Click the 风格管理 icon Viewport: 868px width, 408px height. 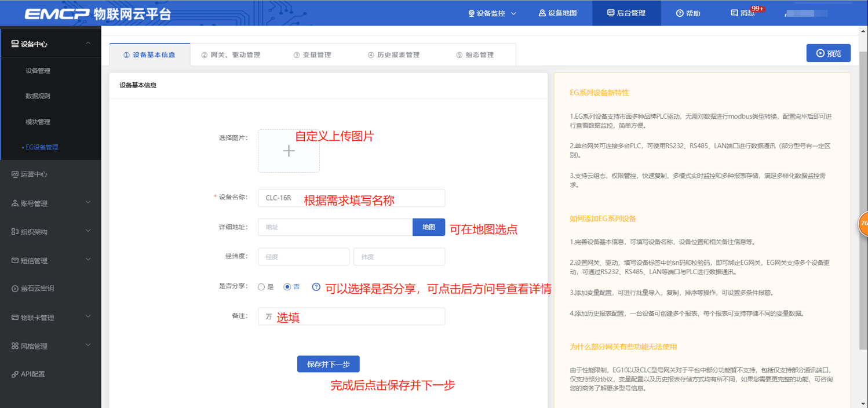pyautogui.click(x=15, y=346)
